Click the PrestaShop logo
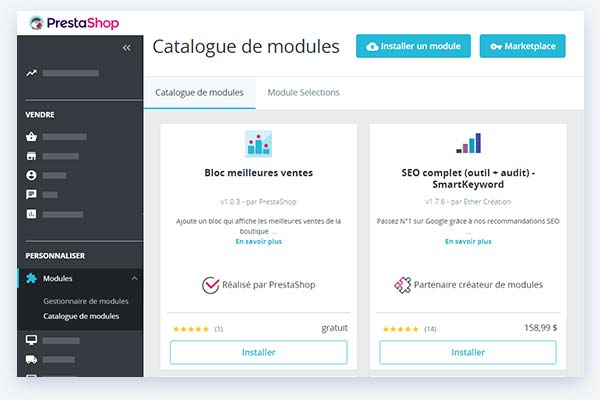The image size is (600, 400). point(74,23)
